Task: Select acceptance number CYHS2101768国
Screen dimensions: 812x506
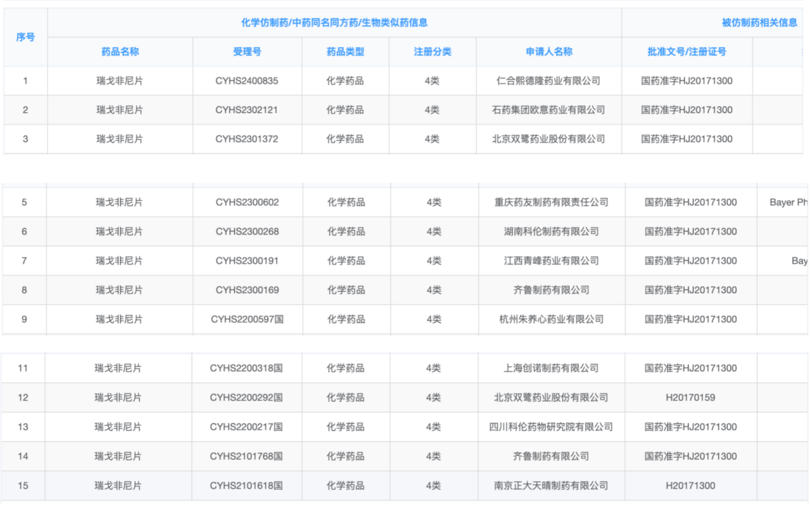Action: coord(246,457)
